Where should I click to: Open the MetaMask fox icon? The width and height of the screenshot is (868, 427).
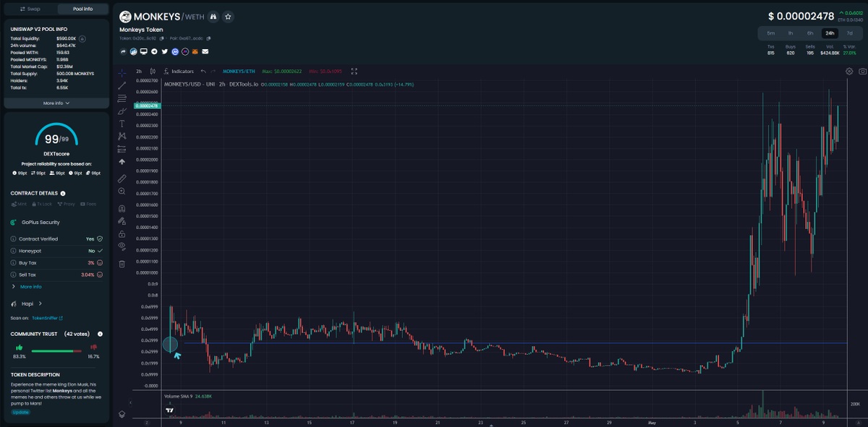pos(195,51)
